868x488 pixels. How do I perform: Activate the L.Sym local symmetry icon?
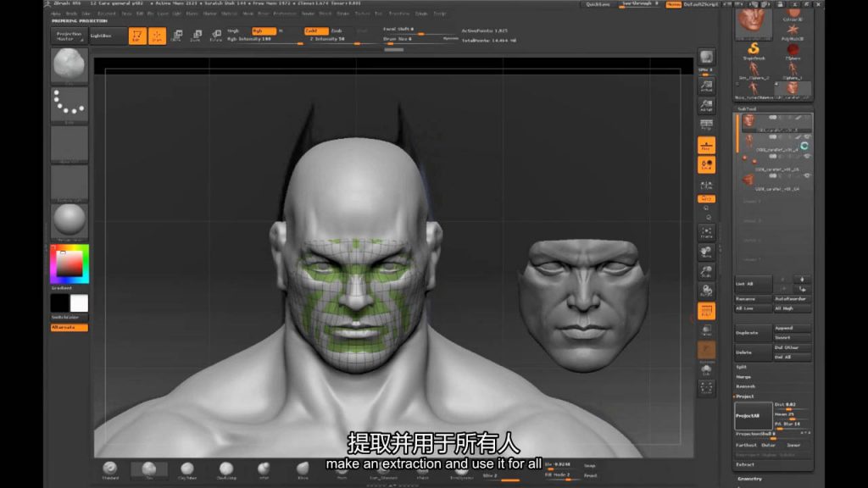pyautogui.click(x=706, y=185)
